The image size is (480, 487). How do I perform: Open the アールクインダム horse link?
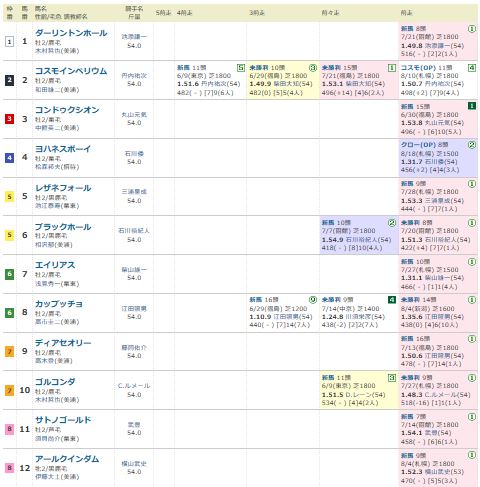pyautogui.click(x=67, y=459)
